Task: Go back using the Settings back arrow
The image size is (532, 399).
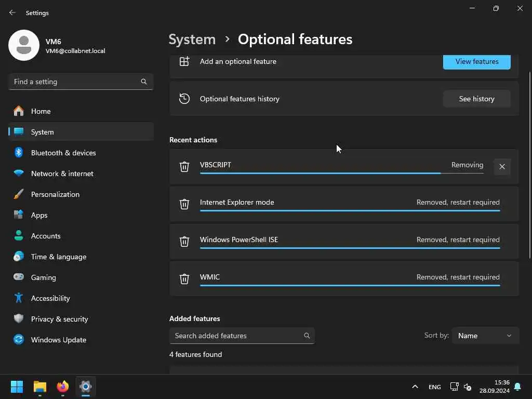Action: (12, 12)
